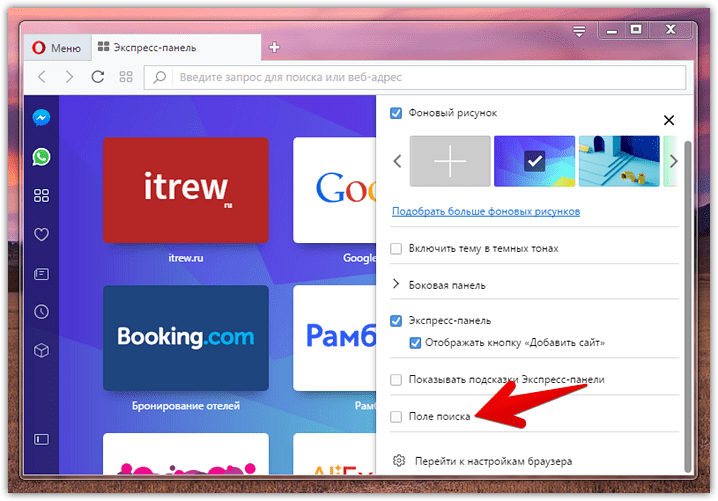718x501 pixels.
Task: Open extensions cube icon in sidebar
Action: pos(41,350)
